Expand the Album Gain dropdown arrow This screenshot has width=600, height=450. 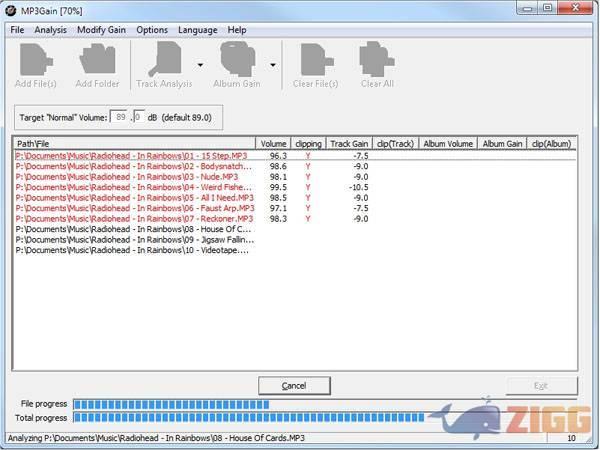point(272,65)
